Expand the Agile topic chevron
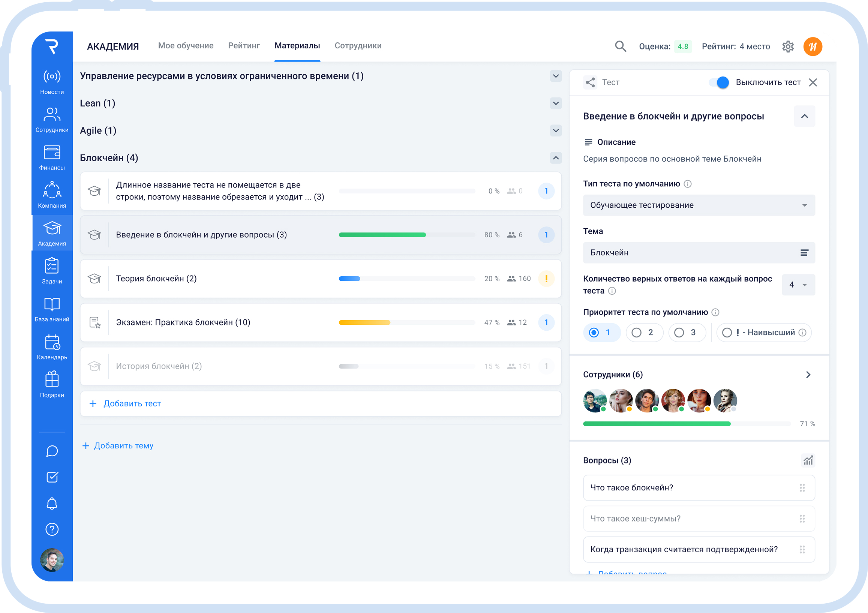Viewport: 868px width, 613px height. pyautogui.click(x=556, y=131)
